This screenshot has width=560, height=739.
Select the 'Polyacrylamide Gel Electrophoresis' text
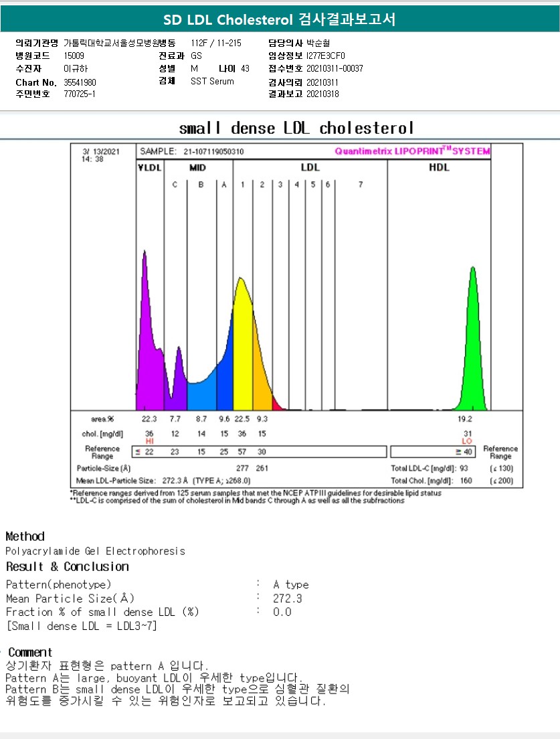coord(95,551)
